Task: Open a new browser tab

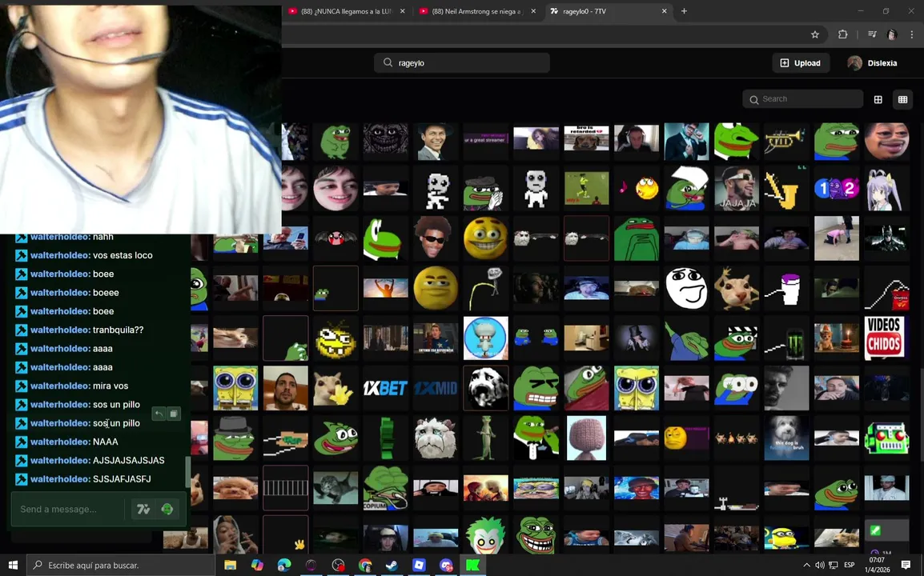Action: (x=684, y=11)
